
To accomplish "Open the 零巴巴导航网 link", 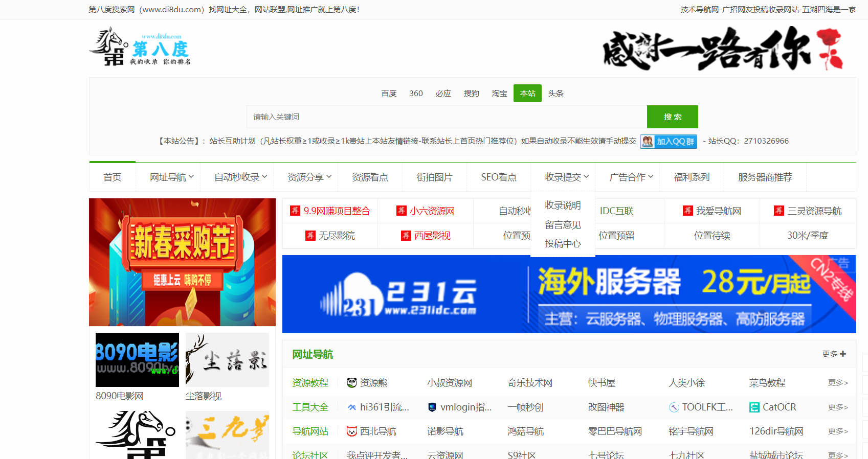I will tap(615, 431).
